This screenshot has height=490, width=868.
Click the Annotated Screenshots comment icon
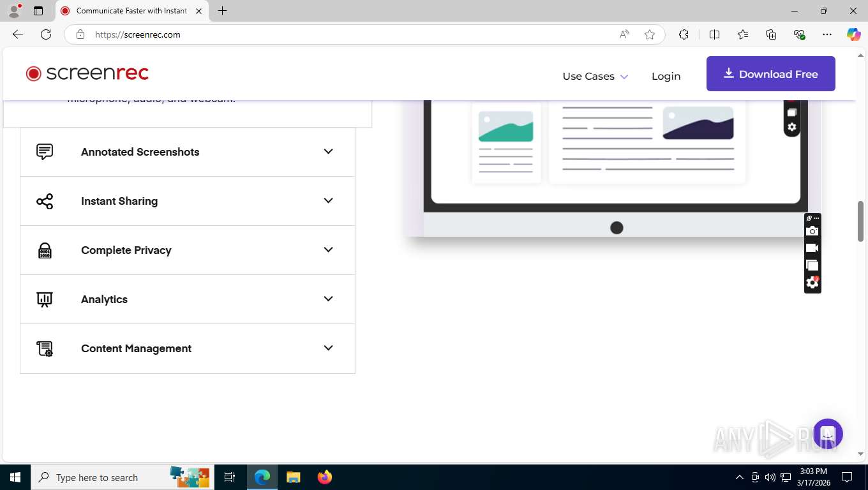coord(45,152)
